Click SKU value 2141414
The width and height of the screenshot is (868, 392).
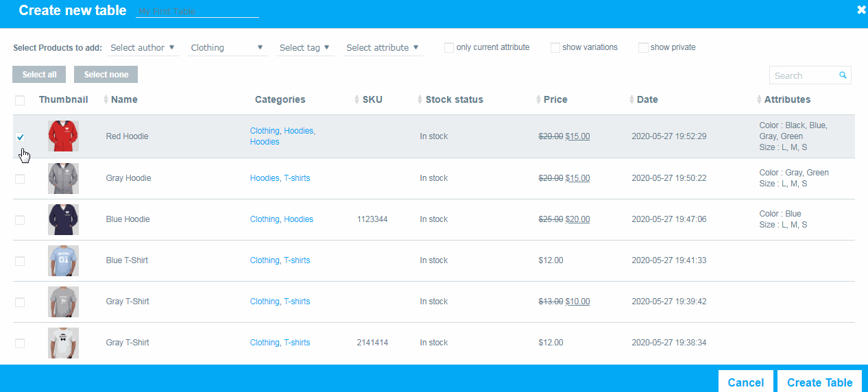372,343
